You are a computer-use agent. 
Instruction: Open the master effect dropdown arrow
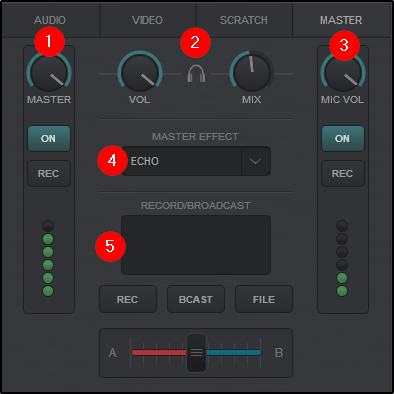tap(256, 161)
